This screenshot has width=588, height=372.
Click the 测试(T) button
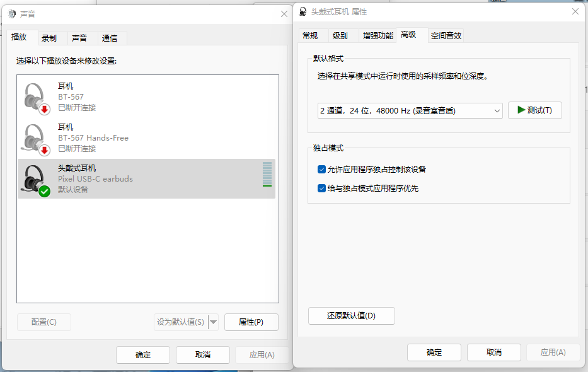click(x=535, y=110)
